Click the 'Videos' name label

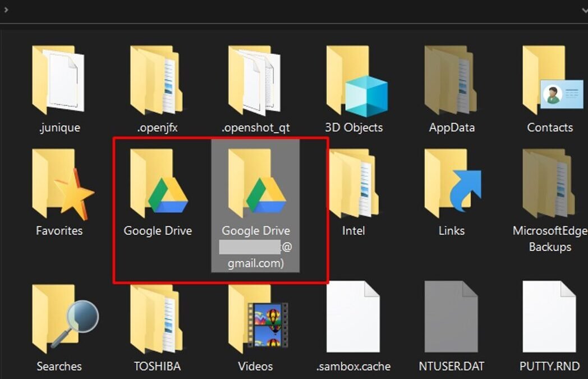pyautogui.click(x=255, y=366)
